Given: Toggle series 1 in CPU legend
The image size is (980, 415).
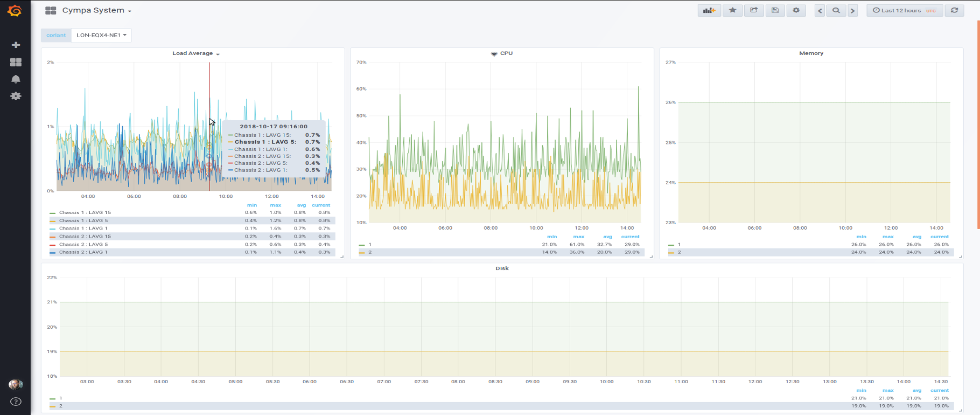Looking at the screenshot, I should (369, 244).
